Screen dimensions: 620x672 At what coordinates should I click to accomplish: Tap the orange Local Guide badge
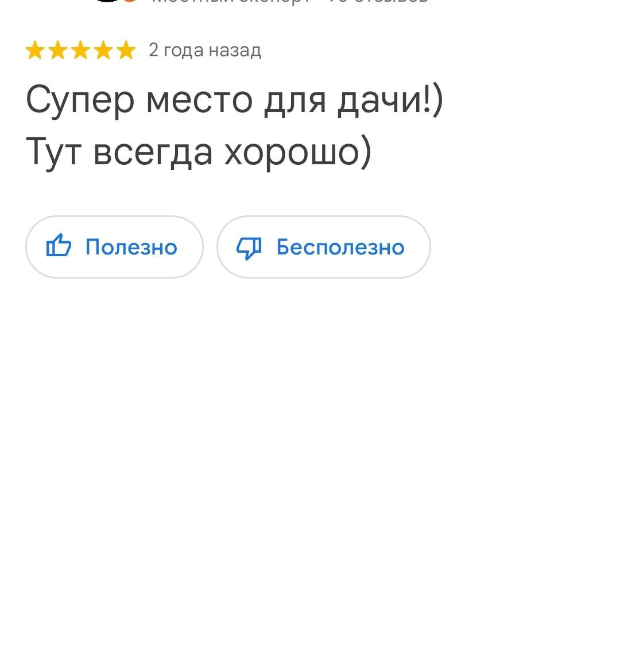130,1
